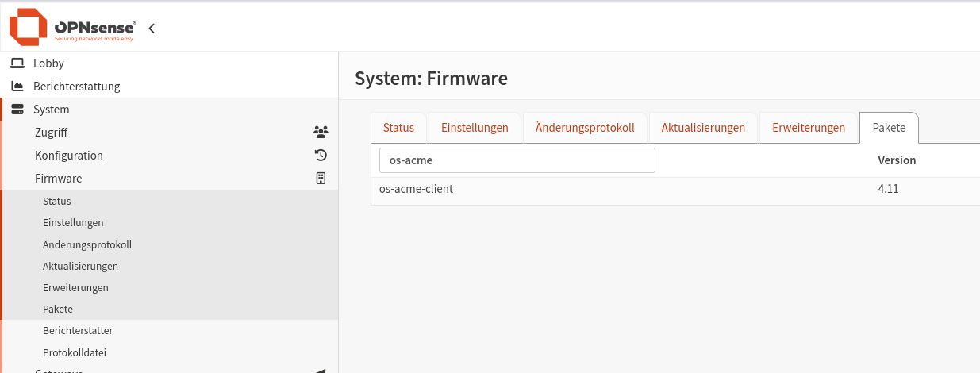Image resolution: width=980 pixels, height=373 pixels.
Task: Expand the Konfiguration submenu
Action: (x=69, y=156)
